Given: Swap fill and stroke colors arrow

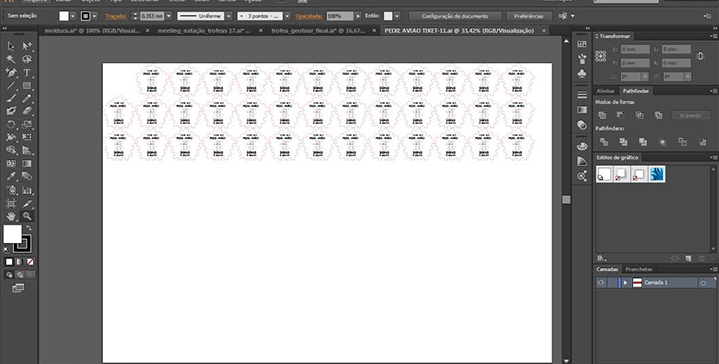Looking at the screenshot, I should click(x=29, y=228).
